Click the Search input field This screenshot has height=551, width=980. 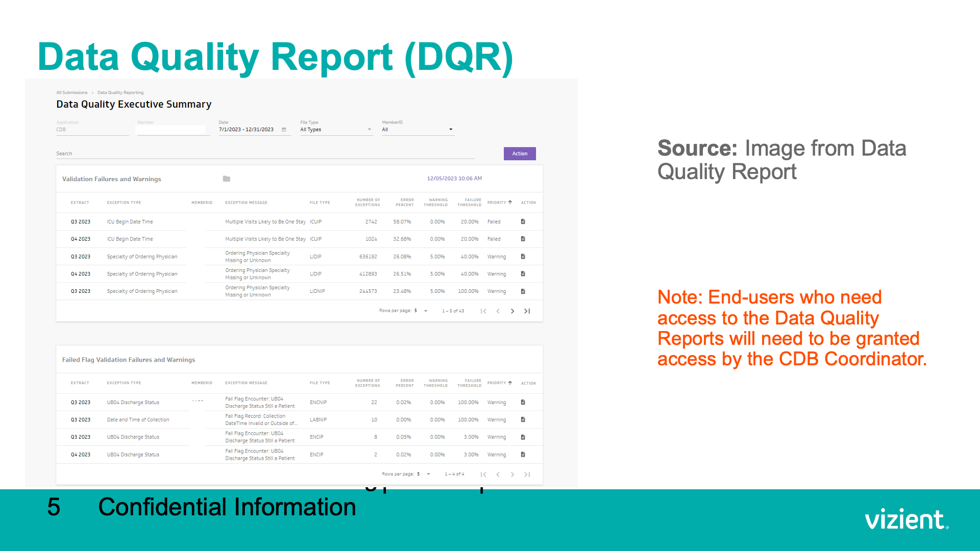(265, 154)
